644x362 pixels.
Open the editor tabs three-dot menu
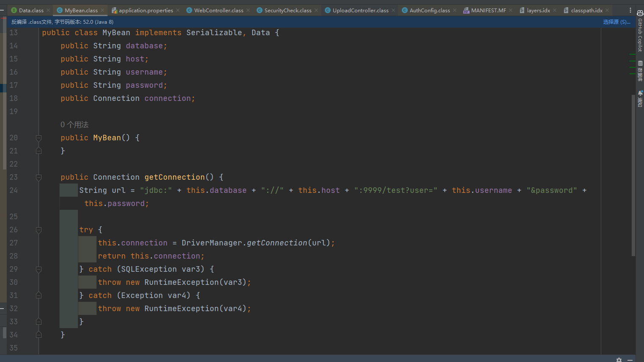point(630,10)
